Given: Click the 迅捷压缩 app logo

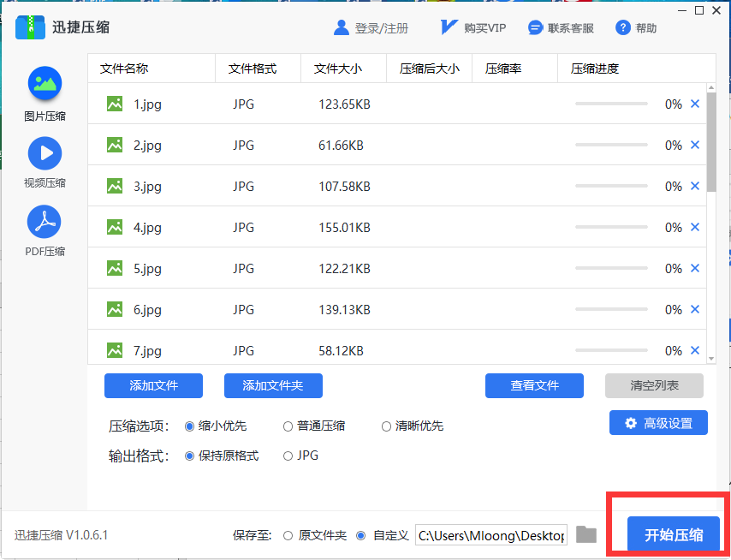Looking at the screenshot, I should pyautogui.click(x=30, y=27).
